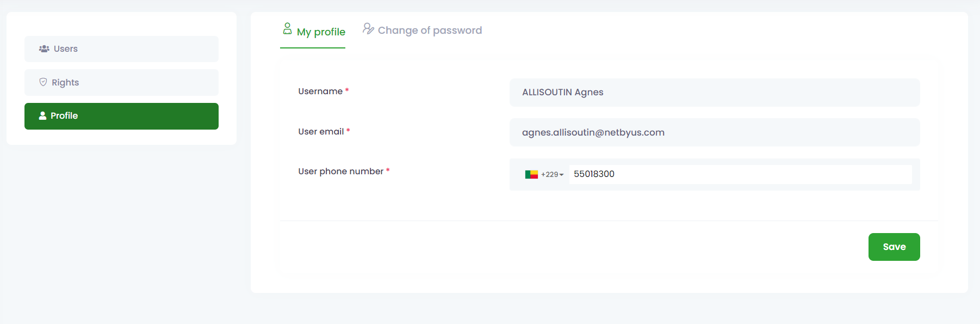Screen dimensions: 980x324
Task: Click the Users group icon in sidebar
Action: coord(44,49)
